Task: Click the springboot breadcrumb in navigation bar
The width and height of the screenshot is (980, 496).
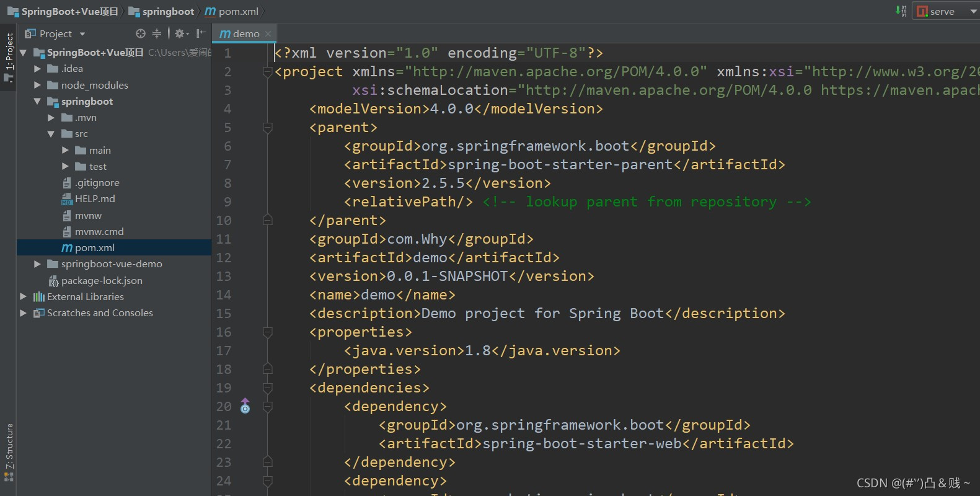Action: coord(161,11)
